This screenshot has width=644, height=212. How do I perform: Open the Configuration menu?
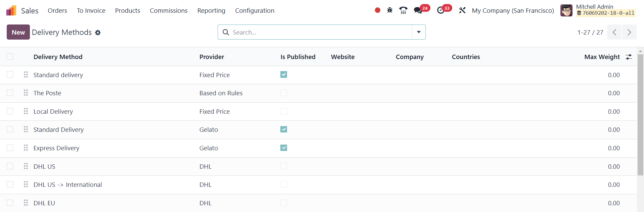[x=255, y=11]
